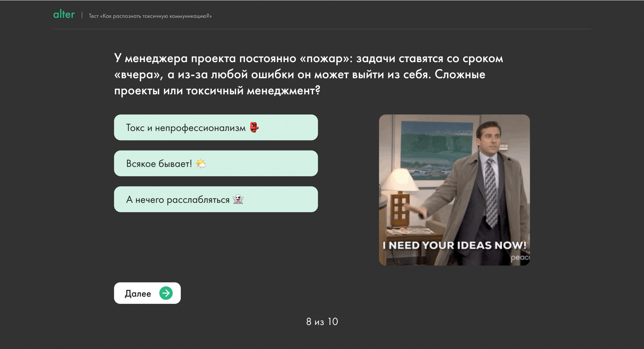Click the green alter logo
This screenshot has width=644, height=349.
coord(64,14)
